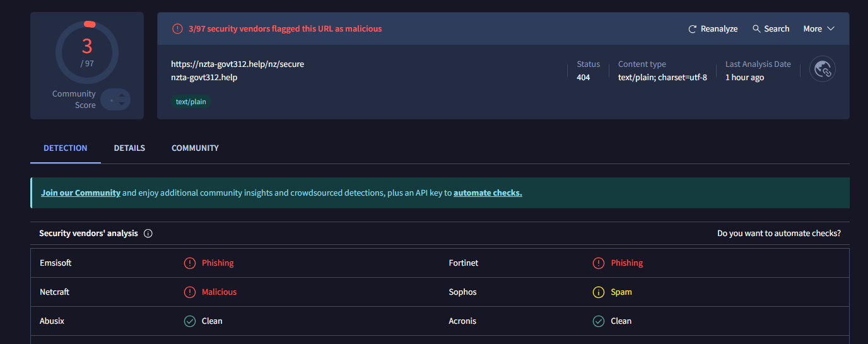Click 'Do you want to automate checks?'
The image size is (868, 344).
pos(778,234)
